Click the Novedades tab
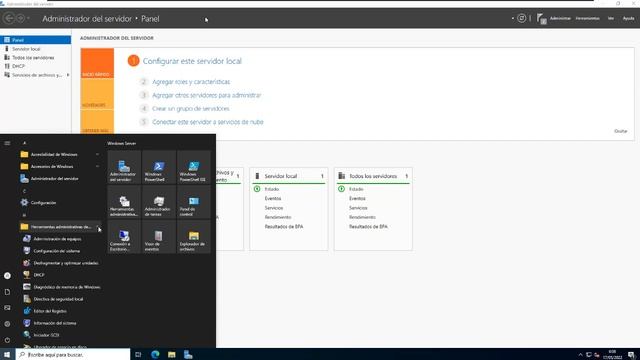The height and width of the screenshot is (360, 640). click(97, 94)
